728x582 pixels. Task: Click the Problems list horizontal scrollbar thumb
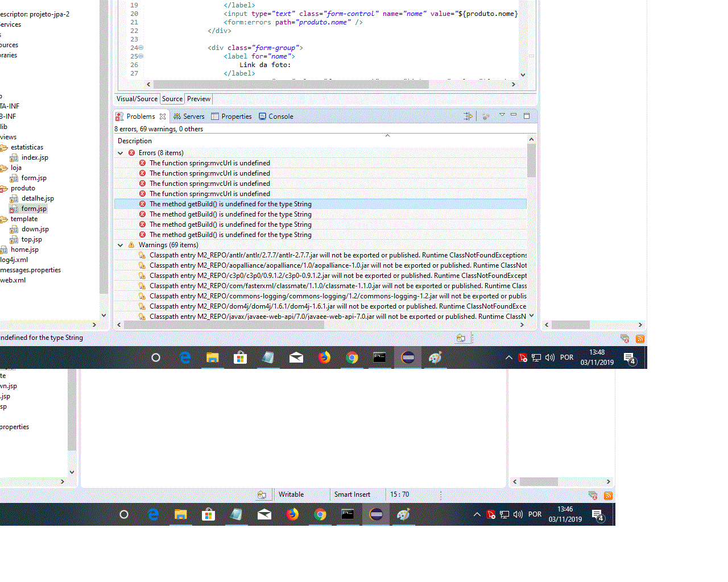click(x=224, y=325)
